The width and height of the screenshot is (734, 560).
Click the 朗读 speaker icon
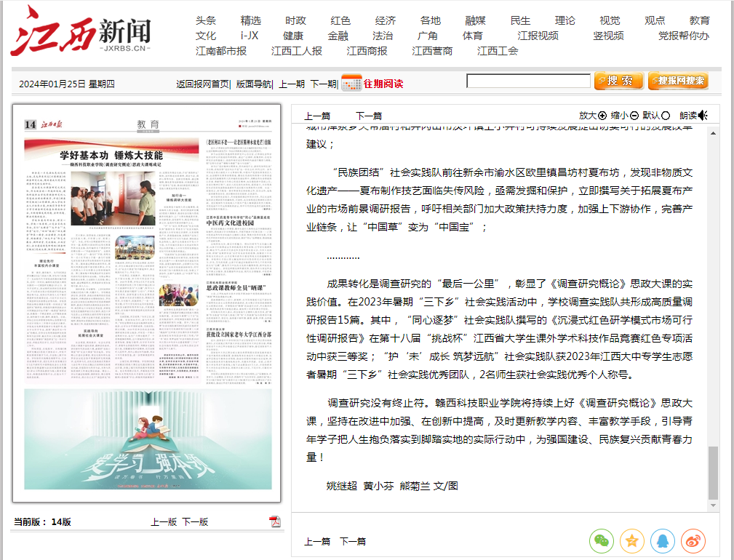[x=703, y=115]
